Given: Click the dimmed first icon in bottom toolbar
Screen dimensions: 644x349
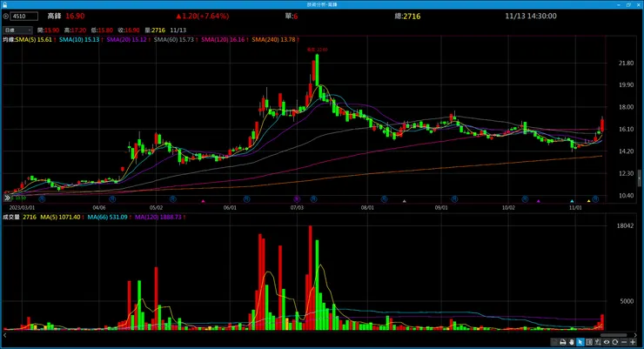Looking at the screenshot, I should [x=554, y=342].
